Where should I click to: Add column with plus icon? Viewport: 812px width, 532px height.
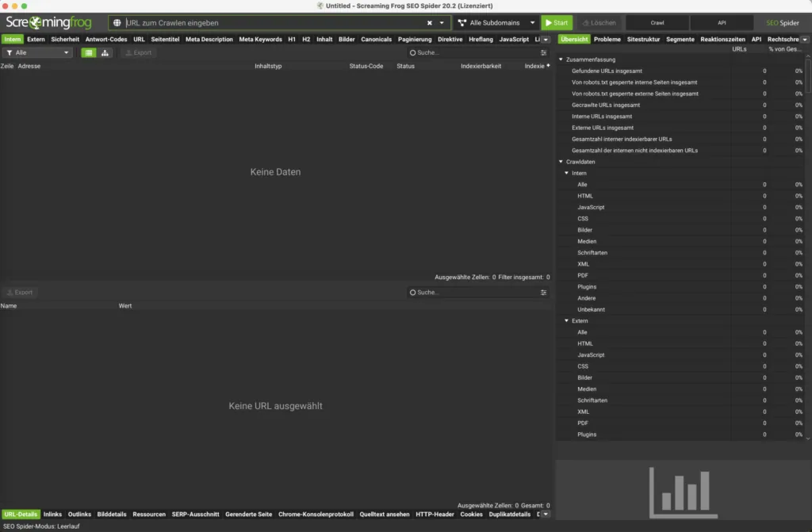tap(548, 65)
